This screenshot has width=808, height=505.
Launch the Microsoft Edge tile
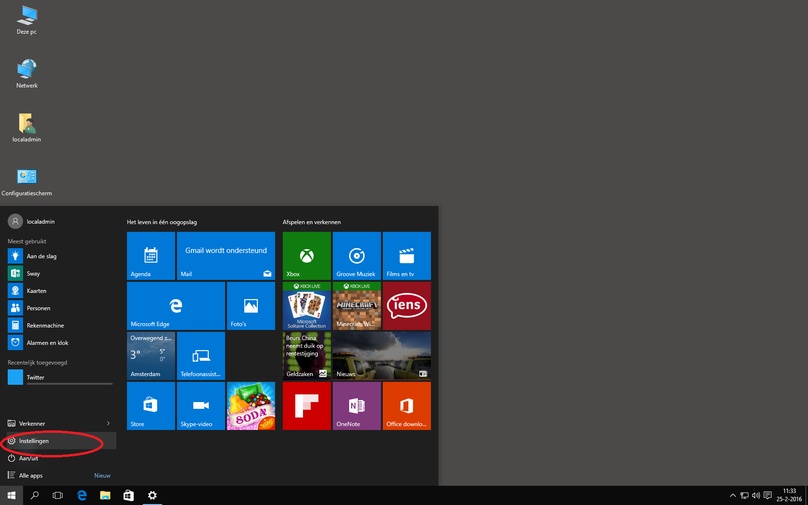click(176, 306)
